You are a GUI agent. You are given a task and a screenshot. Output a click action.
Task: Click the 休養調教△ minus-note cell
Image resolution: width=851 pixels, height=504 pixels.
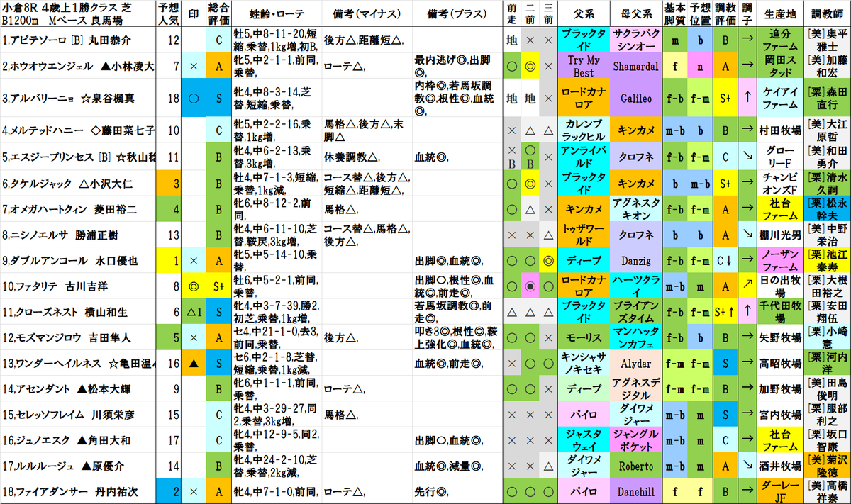(367, 156)
